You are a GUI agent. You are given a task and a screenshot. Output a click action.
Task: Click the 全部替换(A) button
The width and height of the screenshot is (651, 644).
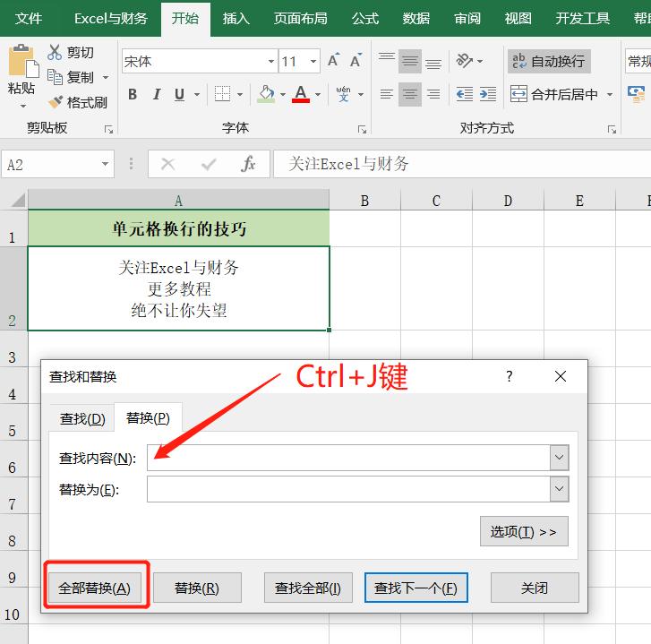95,588
